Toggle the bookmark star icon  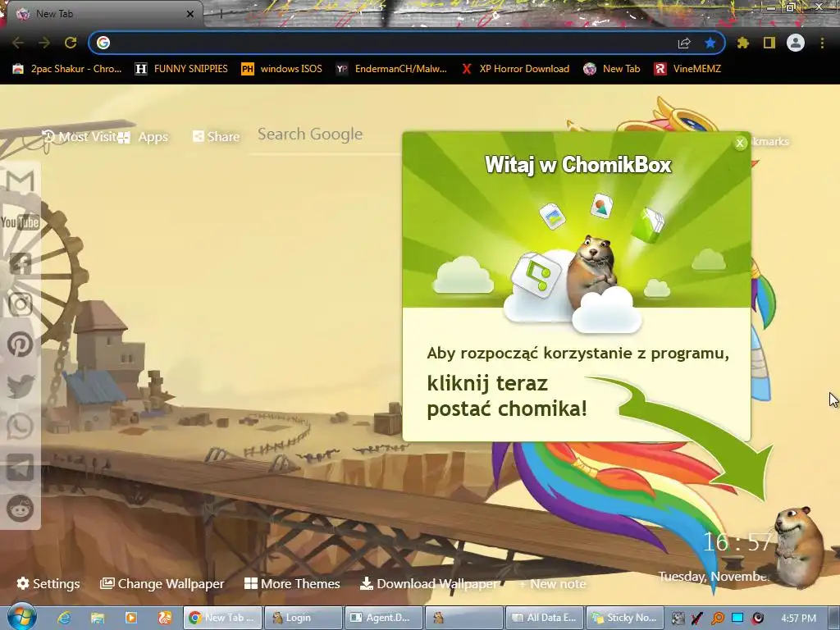click(710, 43)
